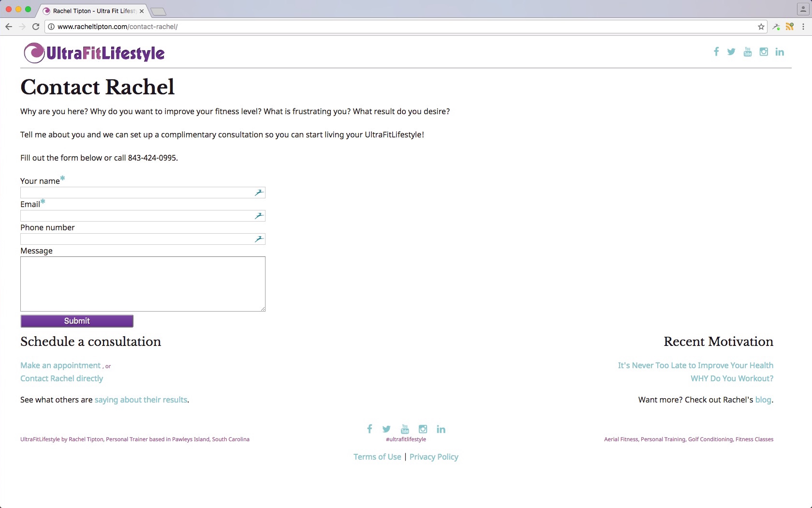Open the Chrome three-dot menu
This screenshot has height=508, width=812.
(x=803, y=27)
